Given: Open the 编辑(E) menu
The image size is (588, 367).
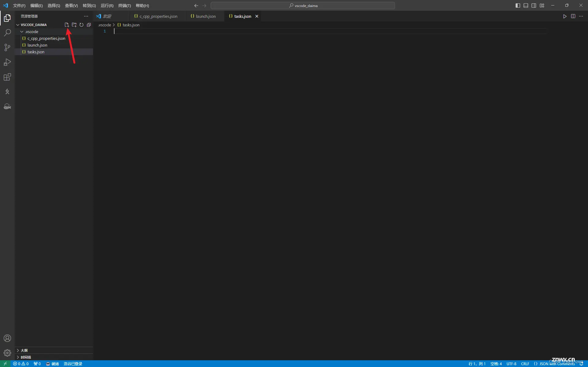Looking at the screenshot, I should pos(36,6).
